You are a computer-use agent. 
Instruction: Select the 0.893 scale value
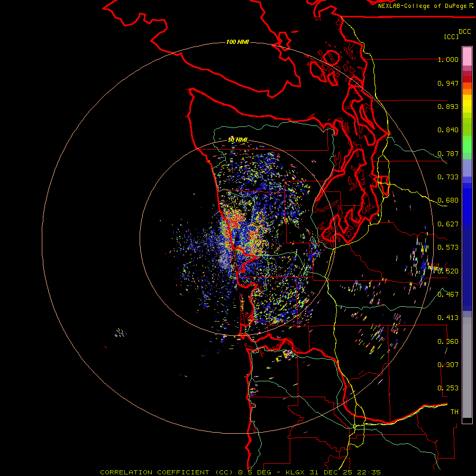[448, 106]
